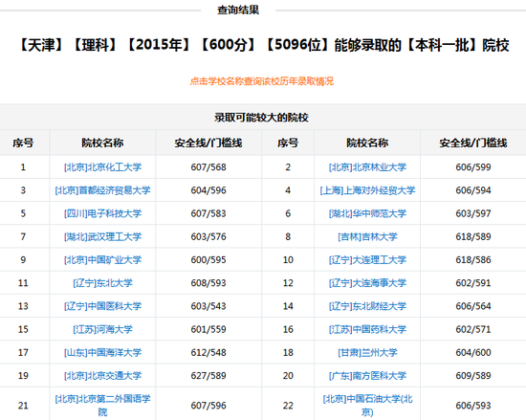Select the 中国矿业大学 link

pyautogui.click(x=102, y=259)
